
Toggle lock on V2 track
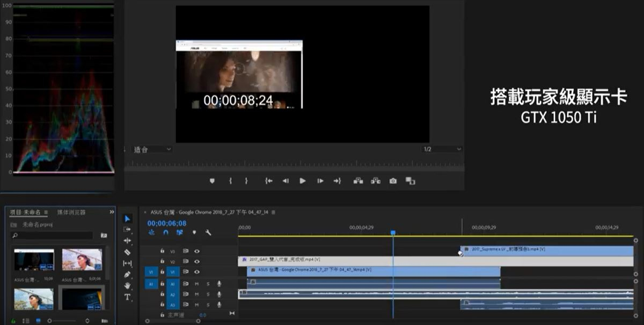pos(162,261)
